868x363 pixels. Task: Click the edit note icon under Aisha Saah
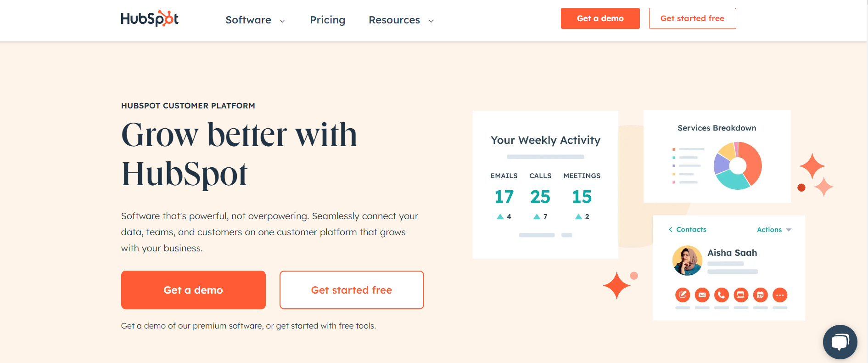click(683, 295)
